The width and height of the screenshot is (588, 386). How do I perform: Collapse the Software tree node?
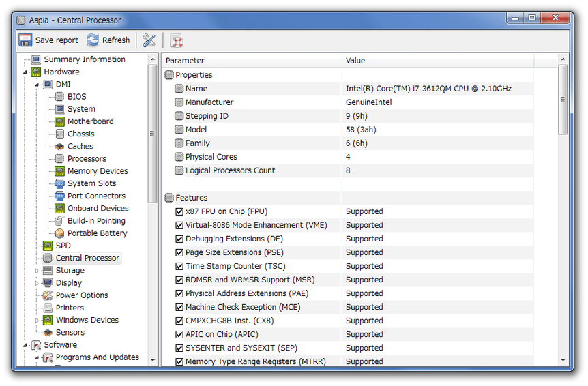pyautogui.click(x=25, y=345)
